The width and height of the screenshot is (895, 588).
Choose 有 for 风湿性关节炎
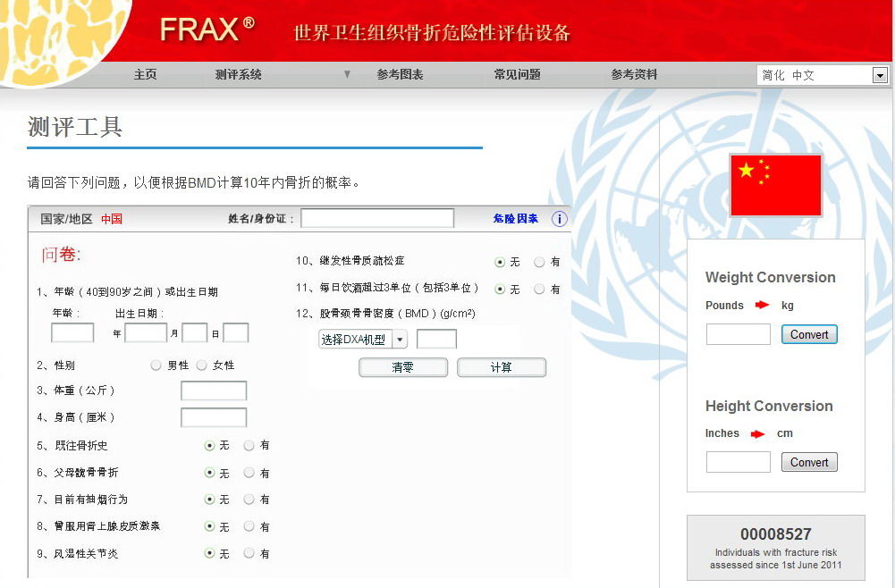tap(249, 552)
